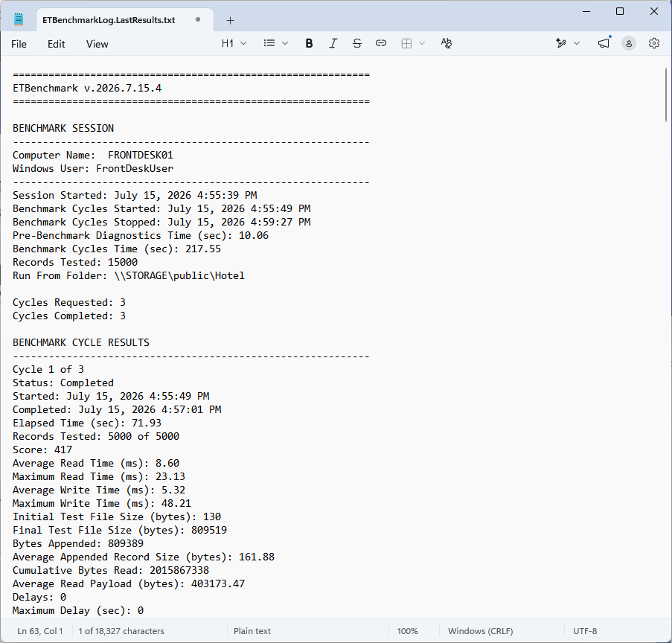Screen dimensions: 672x643
Task: Open the announcements megaphone icon
Action: click(x=604, y=43)
